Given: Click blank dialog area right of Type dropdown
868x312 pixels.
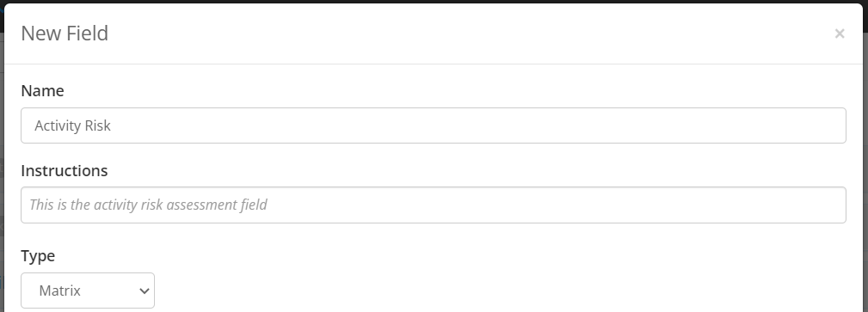Looking at the screenshot, I should point(498,291).
